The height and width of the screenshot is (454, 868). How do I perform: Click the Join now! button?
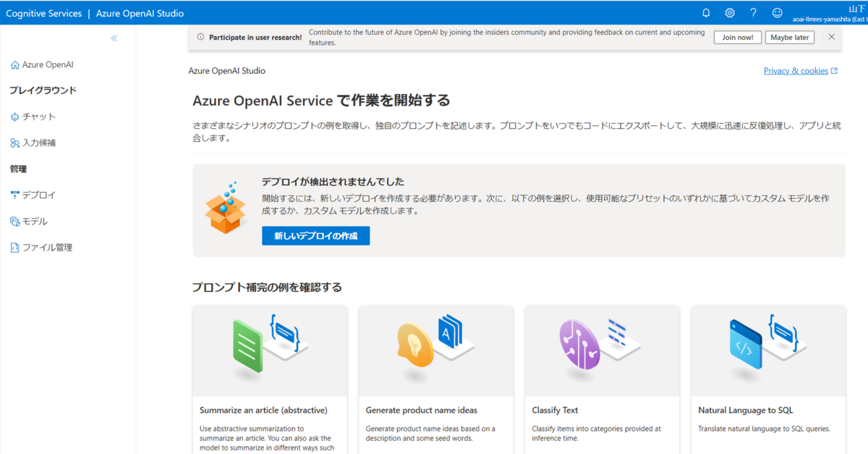(737, 38)
